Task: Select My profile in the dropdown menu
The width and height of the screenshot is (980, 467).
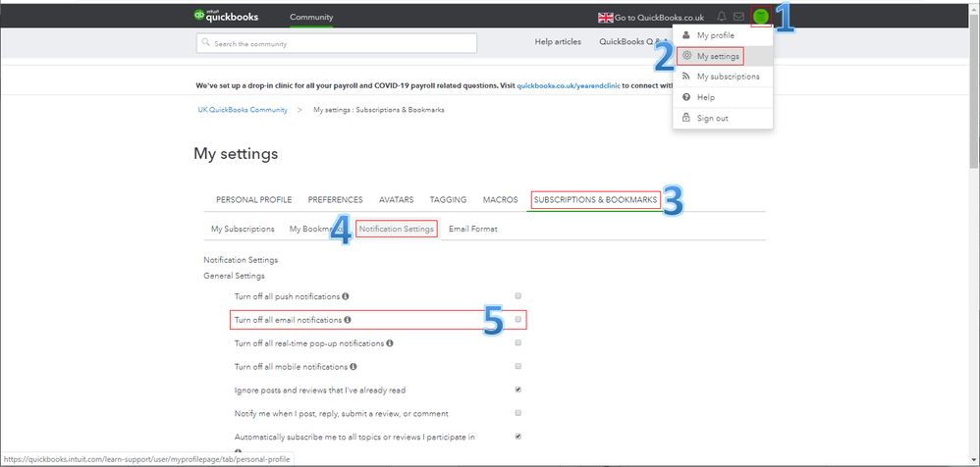Action: coord(723,35)
